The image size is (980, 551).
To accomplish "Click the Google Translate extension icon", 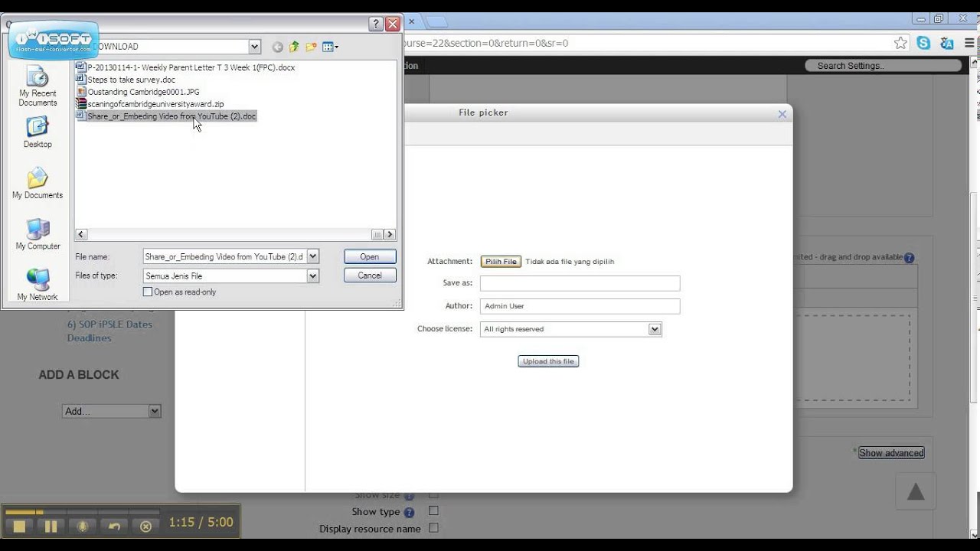I will pyautogui.click(x=947, y=43).
